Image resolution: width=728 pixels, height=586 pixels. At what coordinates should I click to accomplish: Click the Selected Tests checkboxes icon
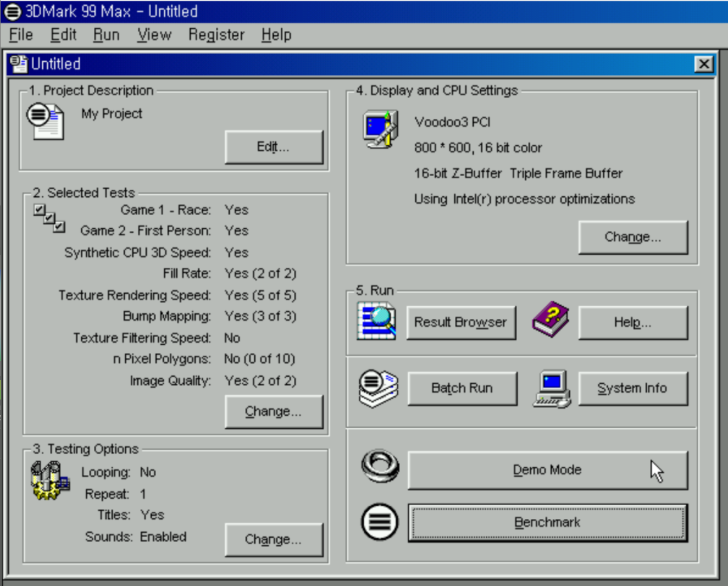tap(49, 218)
